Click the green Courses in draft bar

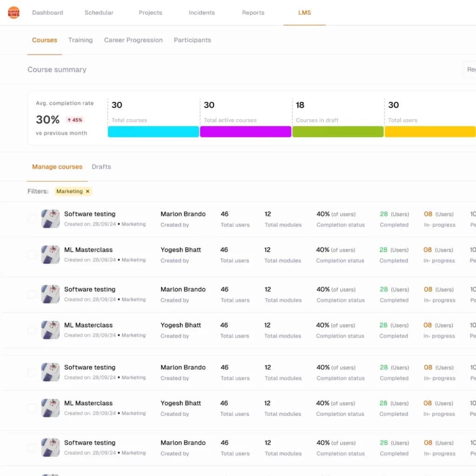pyautogui.click(x=338, y=132)
